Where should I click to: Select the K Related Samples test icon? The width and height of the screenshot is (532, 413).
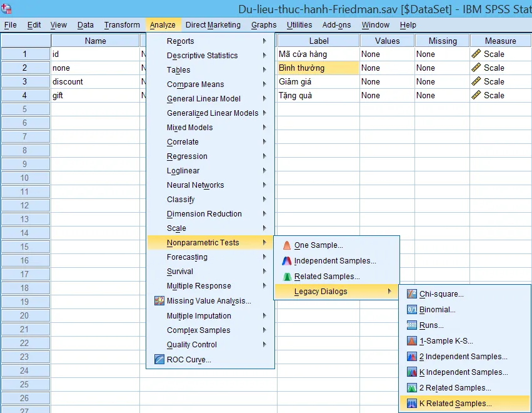pos(411,404)
